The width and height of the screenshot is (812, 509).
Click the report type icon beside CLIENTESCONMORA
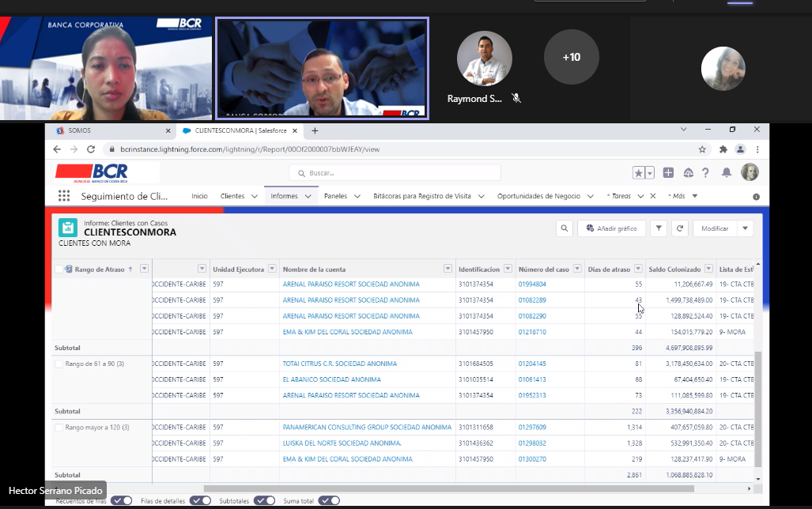pyautogui.click(x=68, y=228)
